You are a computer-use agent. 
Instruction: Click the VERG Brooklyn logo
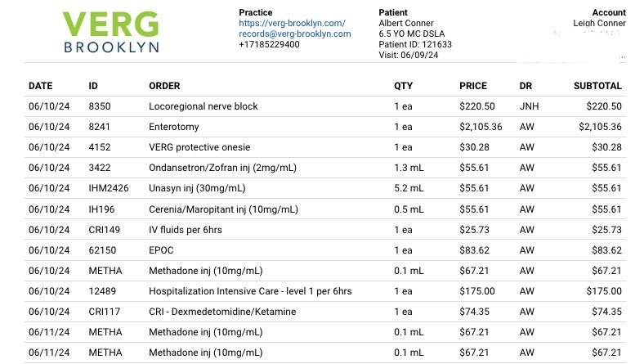coord(110,32)
